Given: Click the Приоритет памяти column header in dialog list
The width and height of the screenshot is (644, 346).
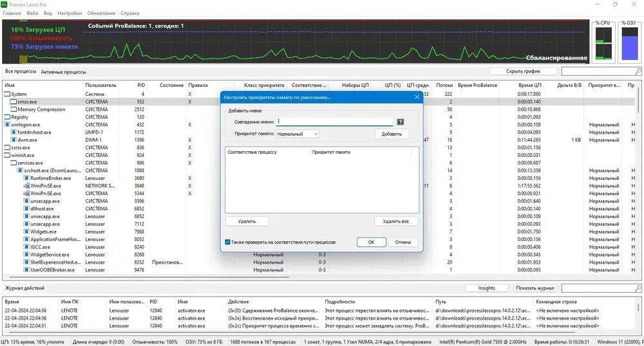Looking at the screenshot, I should click(361, 152).
